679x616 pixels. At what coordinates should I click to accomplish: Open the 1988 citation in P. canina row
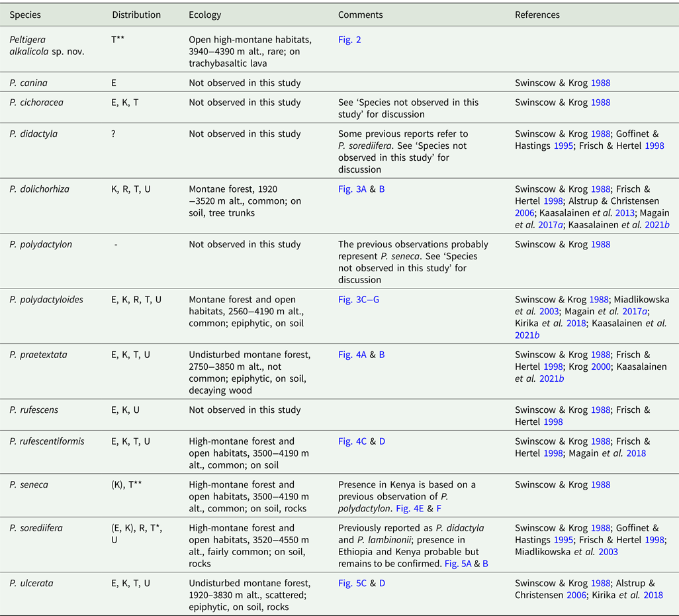600,83
